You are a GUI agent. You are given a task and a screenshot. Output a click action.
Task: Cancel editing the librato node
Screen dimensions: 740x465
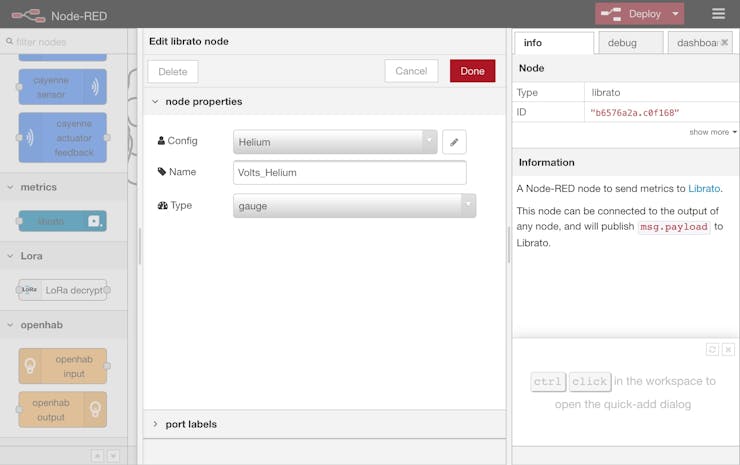(x=411, y=71)
